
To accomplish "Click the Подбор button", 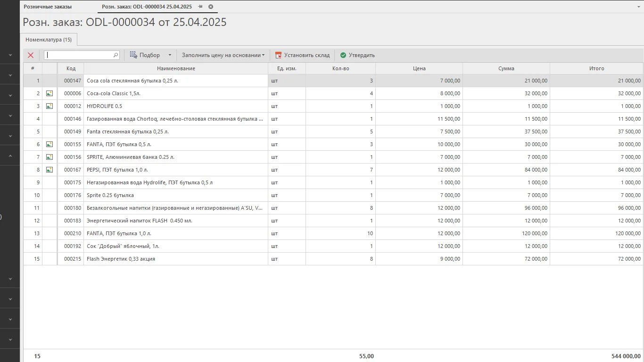I will click(x=145, y=55).
